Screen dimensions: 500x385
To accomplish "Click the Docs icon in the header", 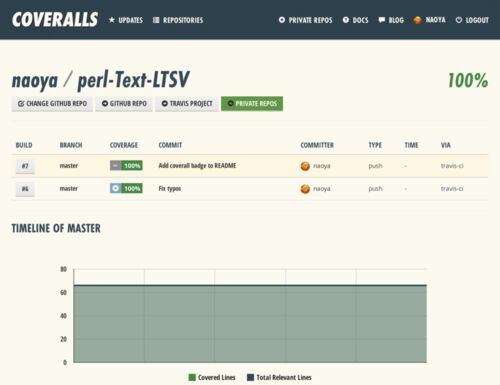I will [x=346, y=20].
